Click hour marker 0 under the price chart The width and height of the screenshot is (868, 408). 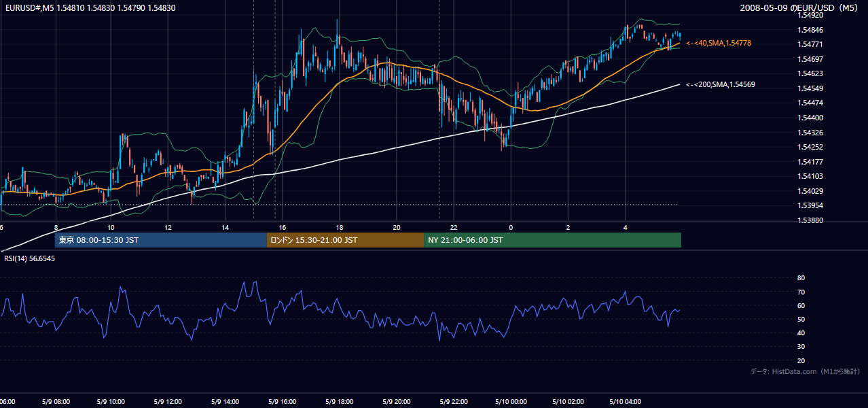pyautogui.click(x=511, y=227)
